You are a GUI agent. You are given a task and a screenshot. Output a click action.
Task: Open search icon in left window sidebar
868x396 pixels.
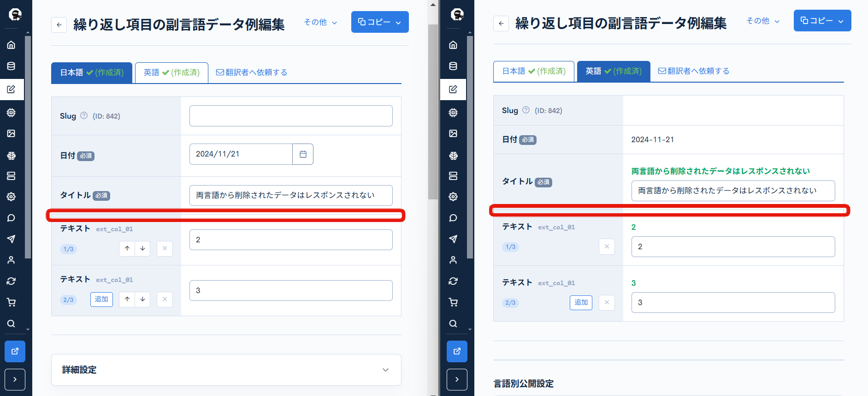11,324
